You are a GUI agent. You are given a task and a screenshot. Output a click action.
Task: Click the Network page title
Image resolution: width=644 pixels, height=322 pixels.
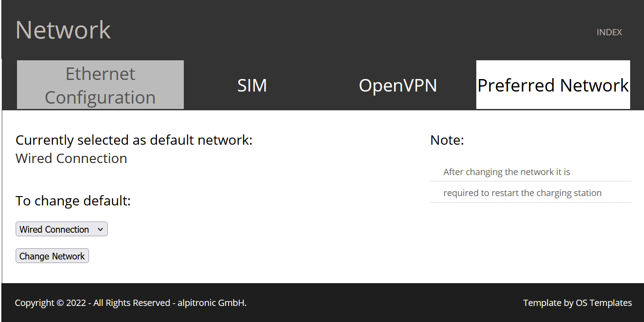point(63,30)
